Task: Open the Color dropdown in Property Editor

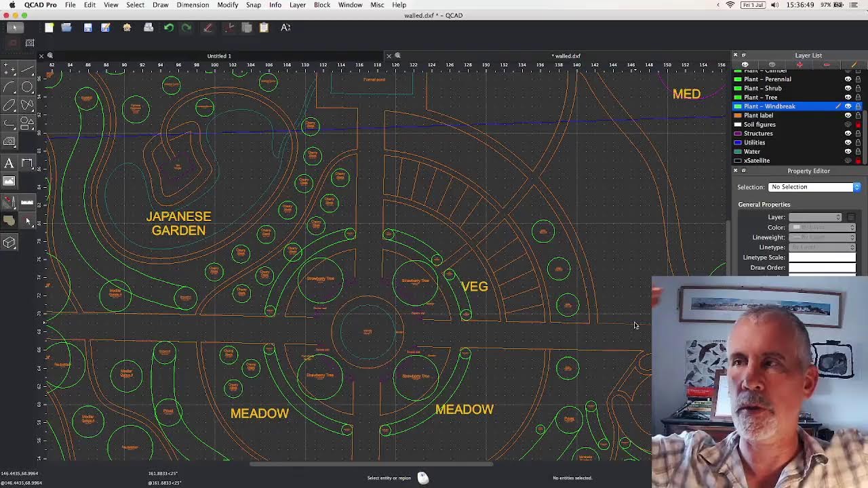Action: pos(821,227)
